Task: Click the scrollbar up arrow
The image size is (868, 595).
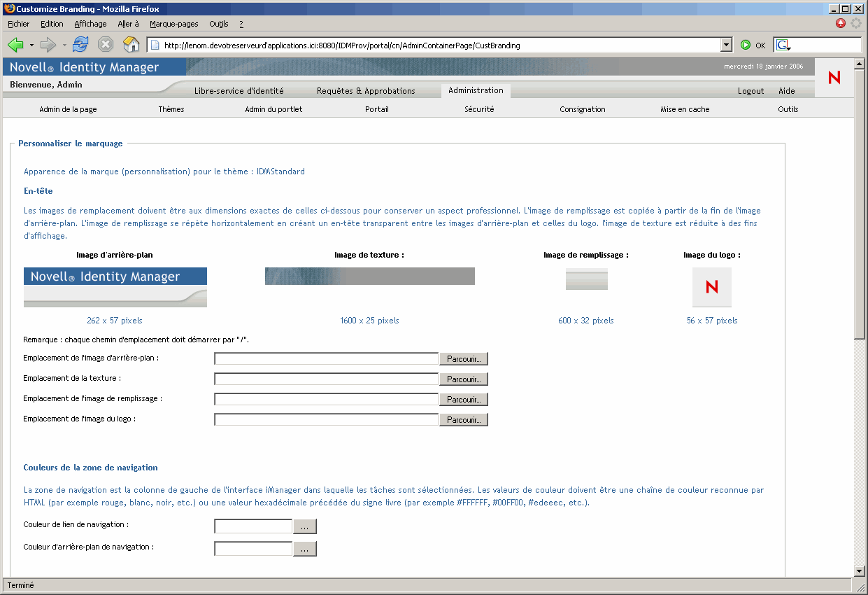Action: coord(860,64)
